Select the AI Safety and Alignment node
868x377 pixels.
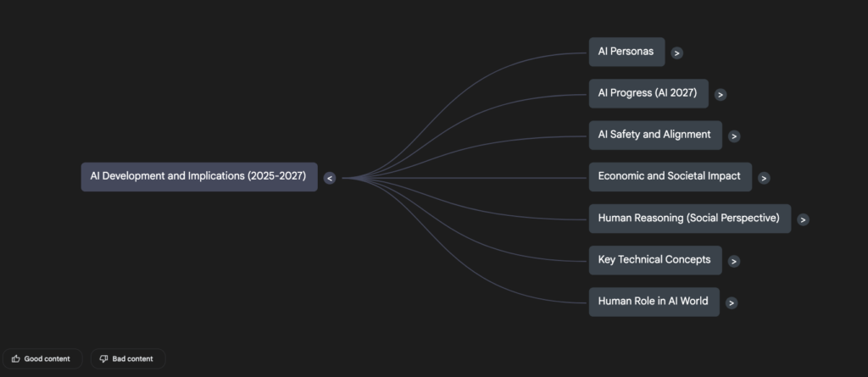(655, 135)
